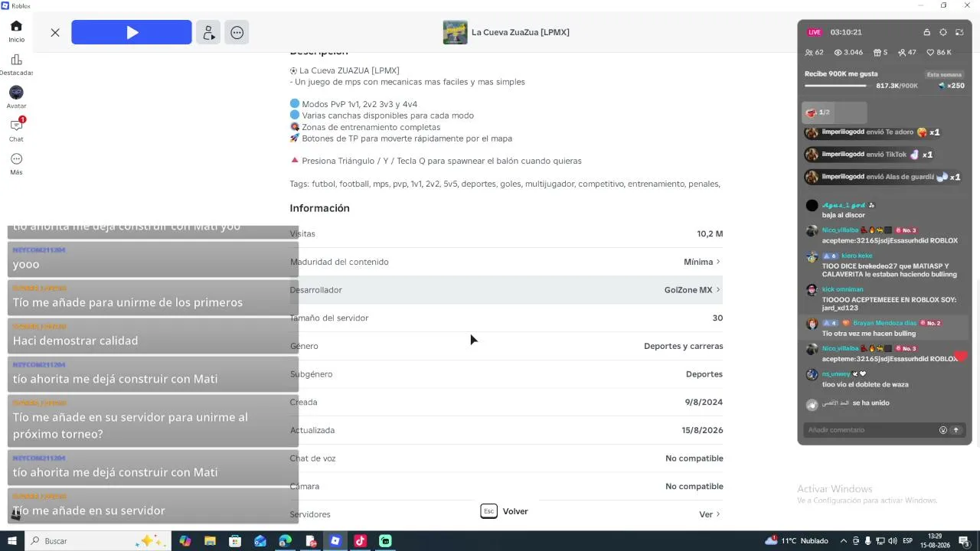Switch to Roblox taskbar icon
The height and width of the screenshot is (551, 980).
tap(335, 541)
